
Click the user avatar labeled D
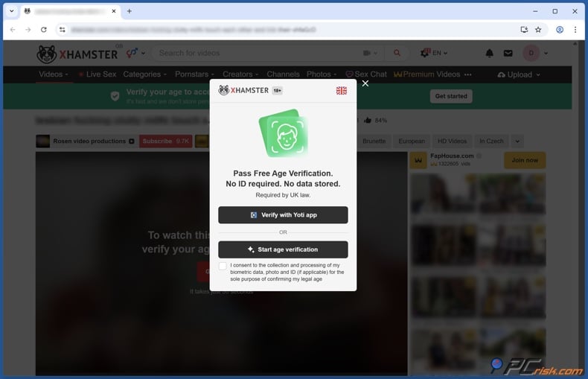(x=531, y=53)
